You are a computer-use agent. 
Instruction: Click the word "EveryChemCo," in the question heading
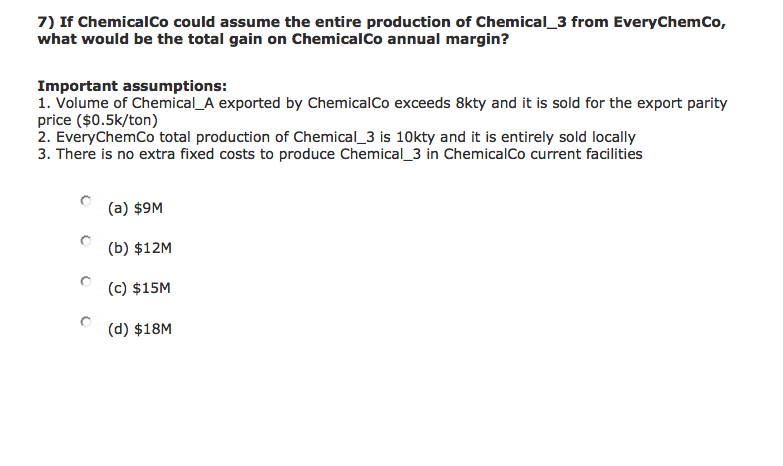pos(669,22)
